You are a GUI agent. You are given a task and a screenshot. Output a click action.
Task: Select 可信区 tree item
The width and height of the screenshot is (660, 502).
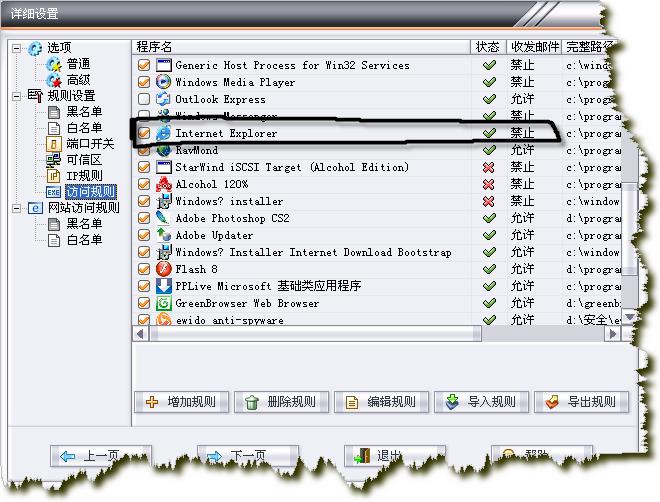coord(84,160)
